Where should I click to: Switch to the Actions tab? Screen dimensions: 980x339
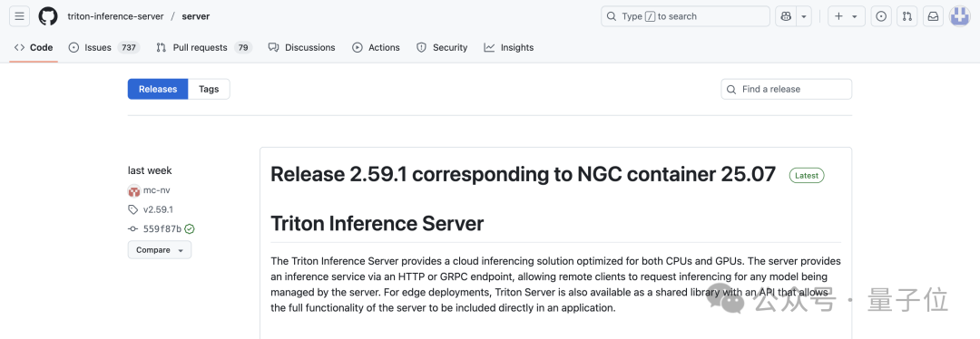[377, 47]
